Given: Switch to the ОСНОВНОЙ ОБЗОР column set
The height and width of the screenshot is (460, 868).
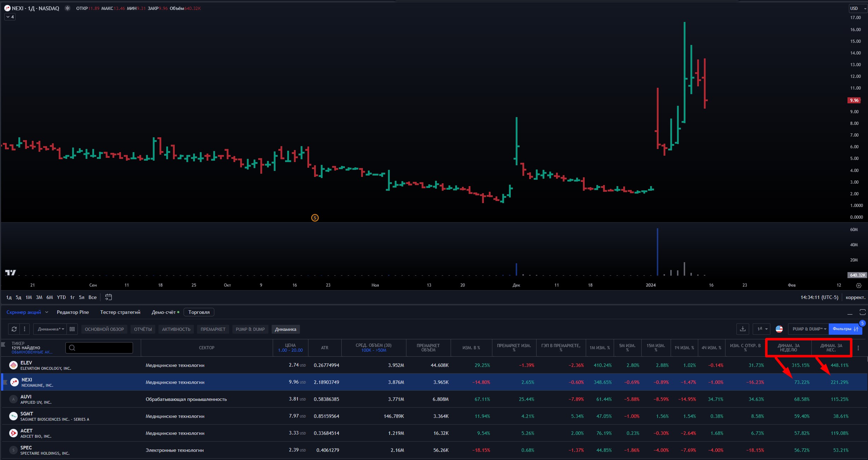Looking at the screenshot, I should [104, 329].
